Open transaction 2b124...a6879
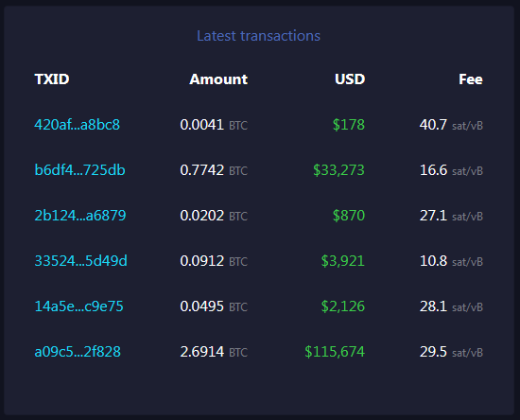Viewport: 520px width, 420px height. click(x=80, y=216)
